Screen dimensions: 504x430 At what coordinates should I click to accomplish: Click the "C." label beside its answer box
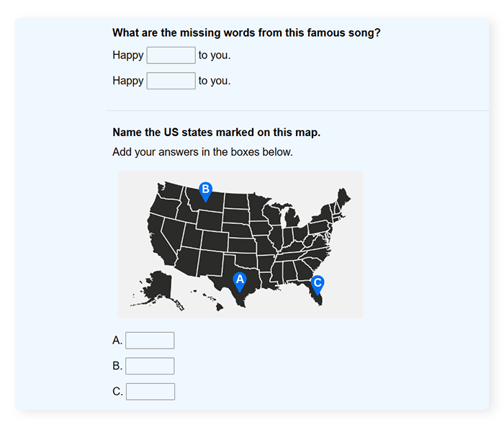117,392
